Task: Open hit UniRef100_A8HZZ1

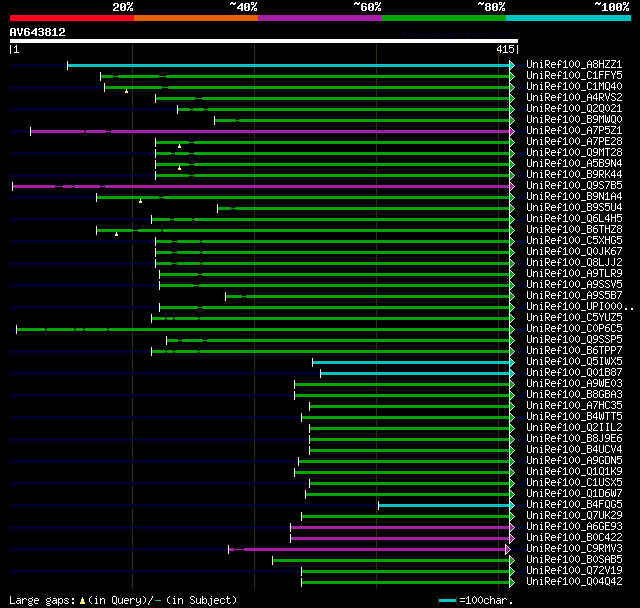Action: click(574, 64)
